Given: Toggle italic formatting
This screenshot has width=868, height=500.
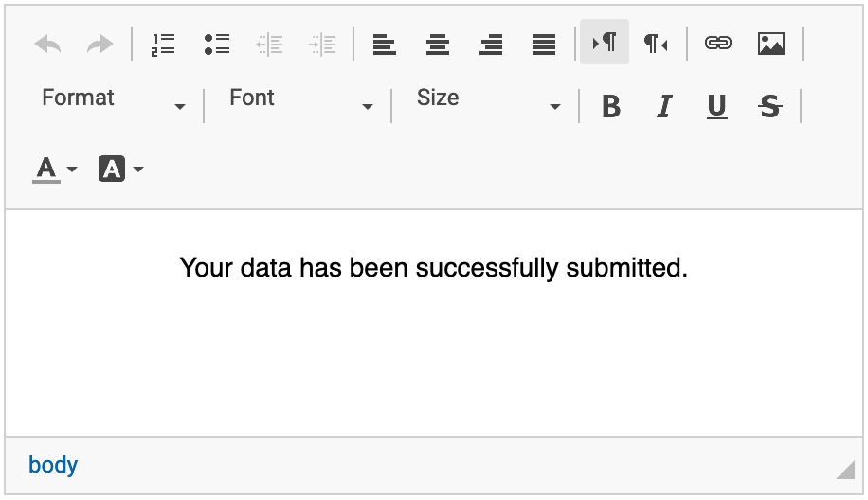Looking at the screenshot, I should 664,107.
